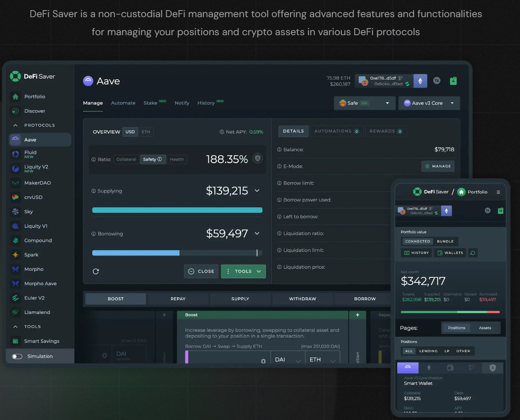The width and height of the screenshot is (520, 420).
Task: Open Morpho Aave protocol
Action: pos(40,284)
